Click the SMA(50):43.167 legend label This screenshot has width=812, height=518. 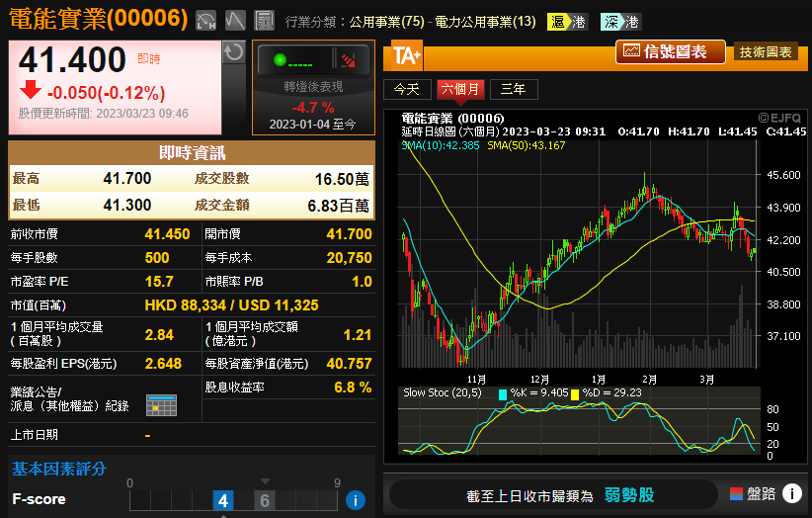click(x=527, y=145)
